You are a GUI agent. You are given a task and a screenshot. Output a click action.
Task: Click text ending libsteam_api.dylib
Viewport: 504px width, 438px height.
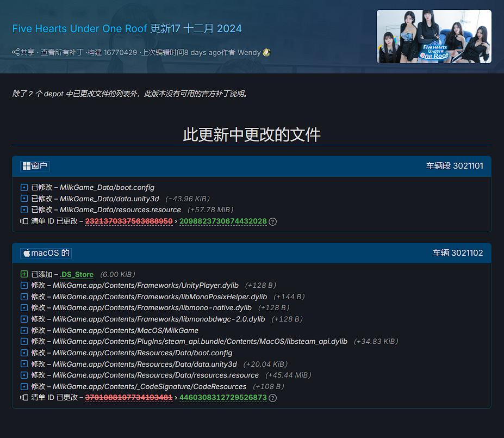pos(200,342)
